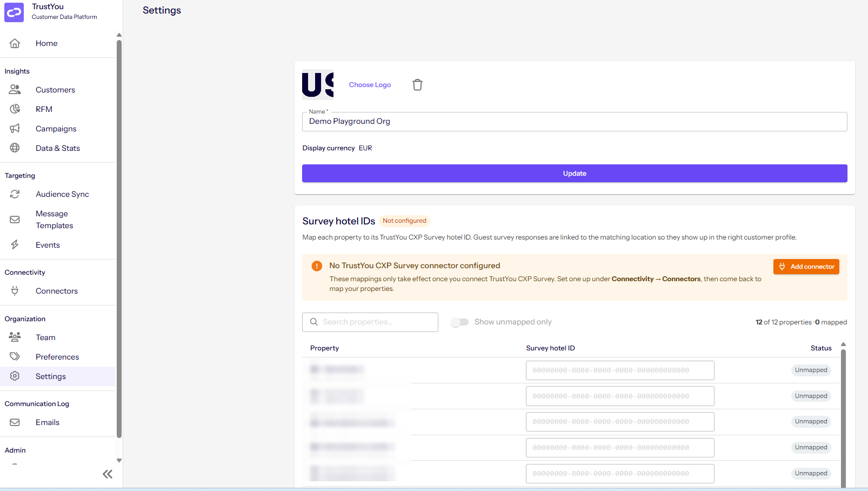Delete the organization logo with trash icon

pyautogui.click(x=417, y=85)
